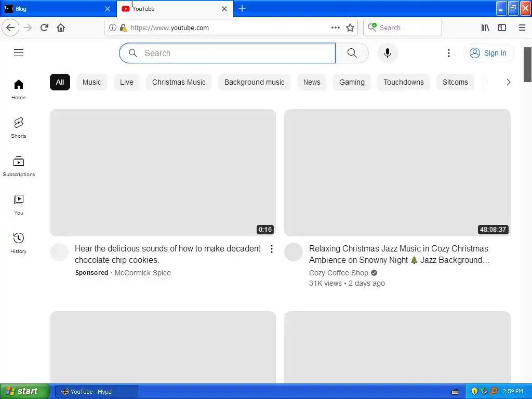
Task: Start voice search with microphone icon
Action: pyautogui.click(x=388, y=53)
